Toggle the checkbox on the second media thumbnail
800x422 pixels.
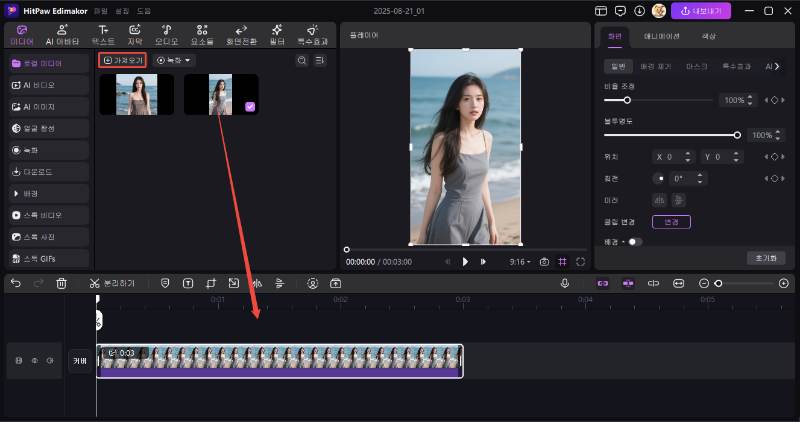[x=250, y=107]
